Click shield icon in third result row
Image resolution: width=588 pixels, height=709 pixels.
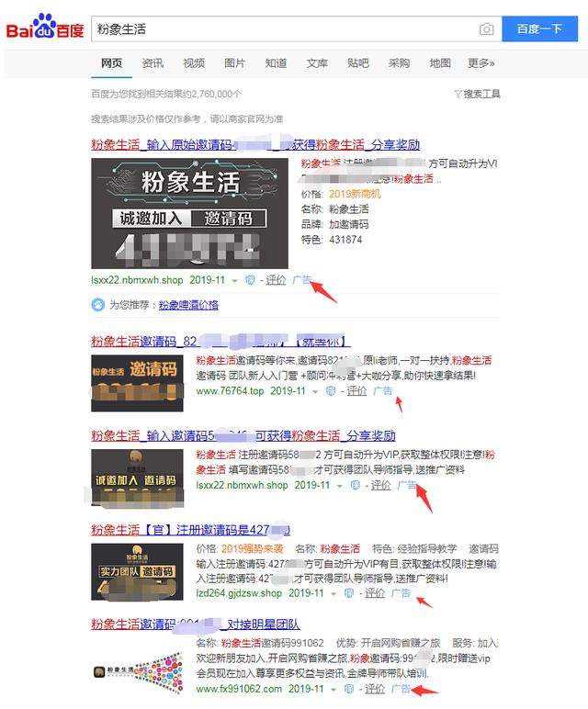coord(355,485)
